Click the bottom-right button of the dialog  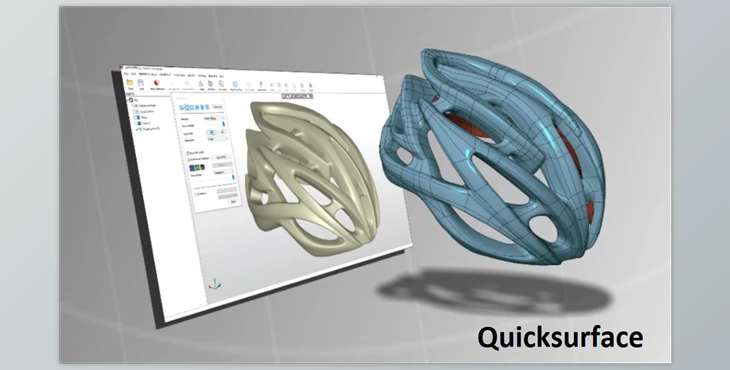coord(233,202)
